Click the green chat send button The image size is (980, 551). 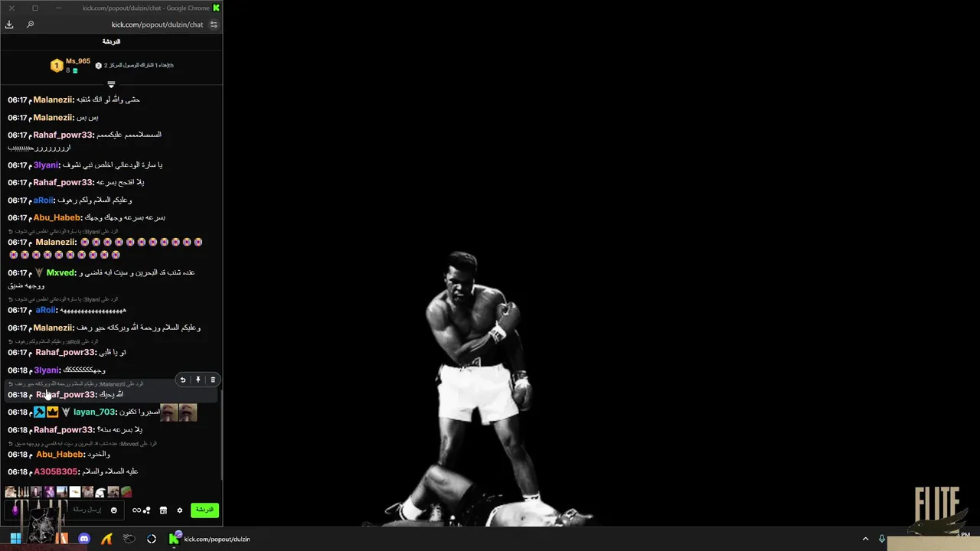(x=204, y=510)
